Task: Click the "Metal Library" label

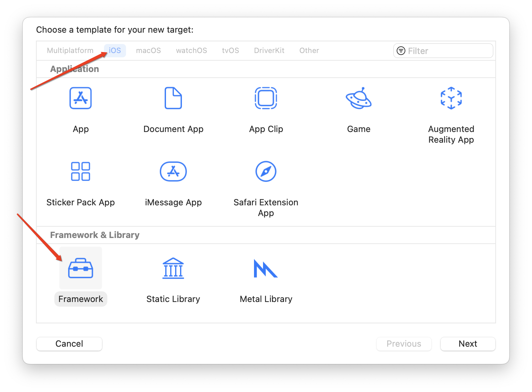Action: point(266,299)
